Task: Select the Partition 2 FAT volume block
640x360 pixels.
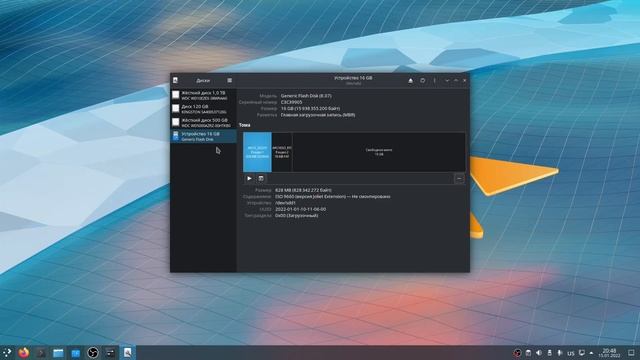Action: 282,152
